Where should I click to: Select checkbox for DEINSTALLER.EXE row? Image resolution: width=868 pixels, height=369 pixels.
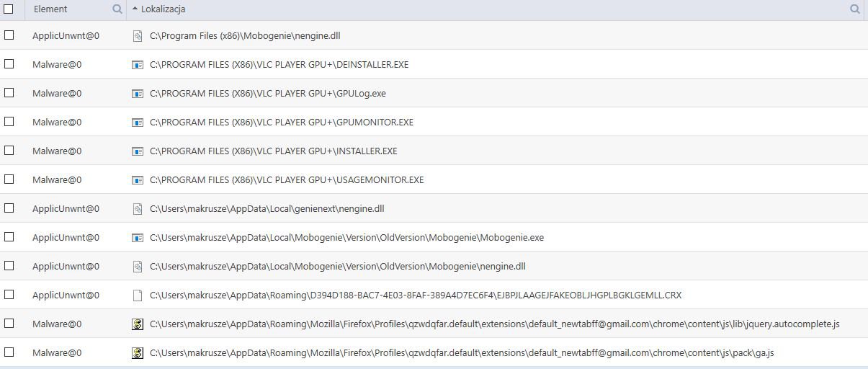[x=9, y=64]
